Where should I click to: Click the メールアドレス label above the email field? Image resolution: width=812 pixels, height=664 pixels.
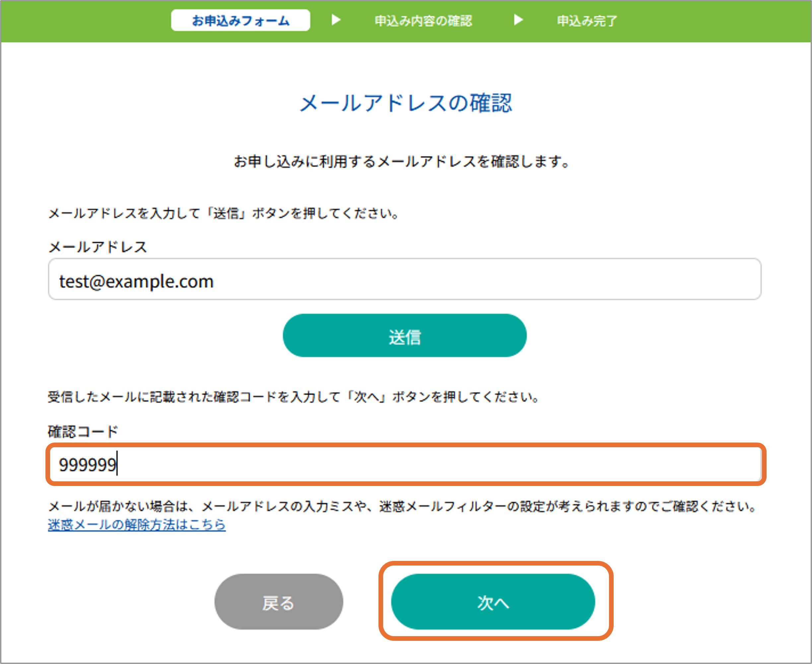(98, 247)
